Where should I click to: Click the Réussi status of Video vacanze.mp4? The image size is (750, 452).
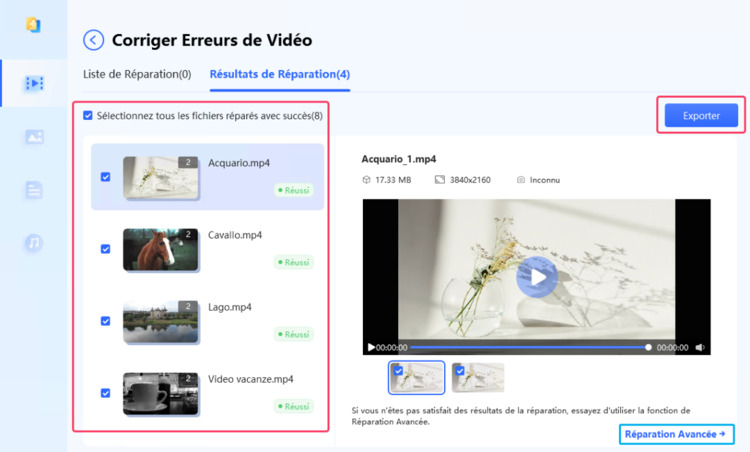click(x=294, y=407)
